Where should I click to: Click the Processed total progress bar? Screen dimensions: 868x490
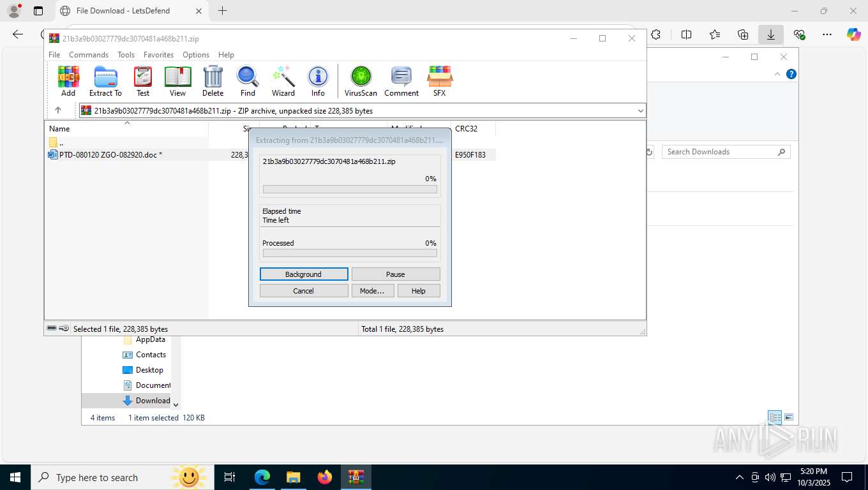point(350,253)
